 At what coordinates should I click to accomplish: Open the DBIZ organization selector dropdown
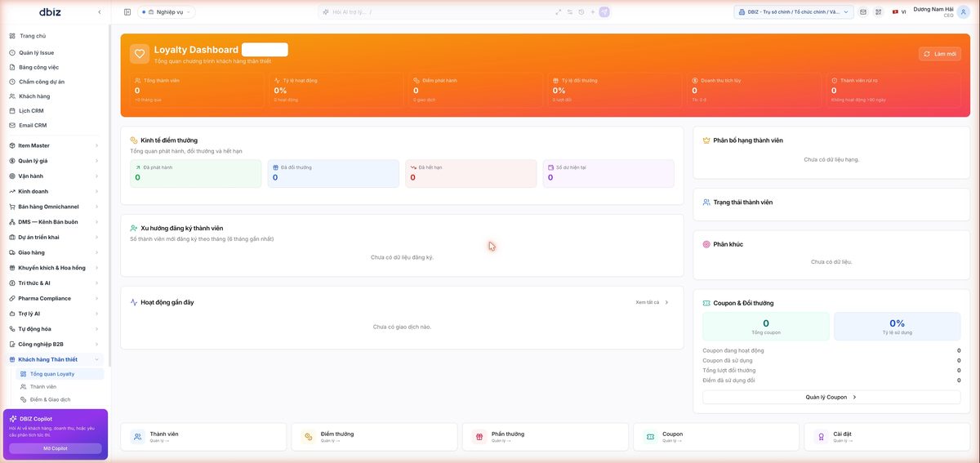tap(793, 12)
